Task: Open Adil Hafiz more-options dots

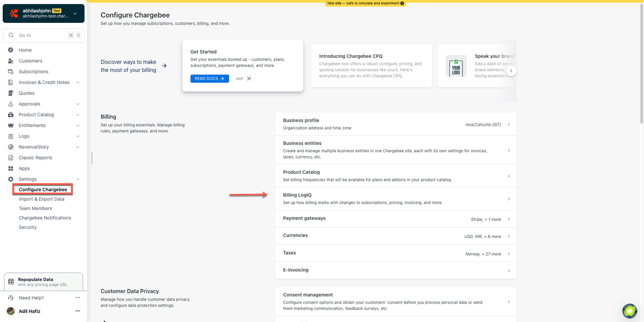Action: [x=78, y=311]
